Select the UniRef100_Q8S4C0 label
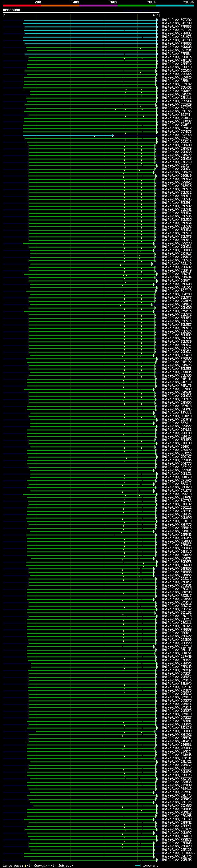197x868 pixels. coord(177,355)
